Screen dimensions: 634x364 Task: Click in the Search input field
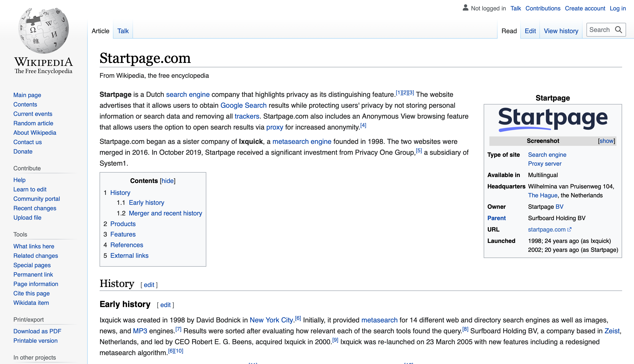pyautogui.click(x=600, y=30)
